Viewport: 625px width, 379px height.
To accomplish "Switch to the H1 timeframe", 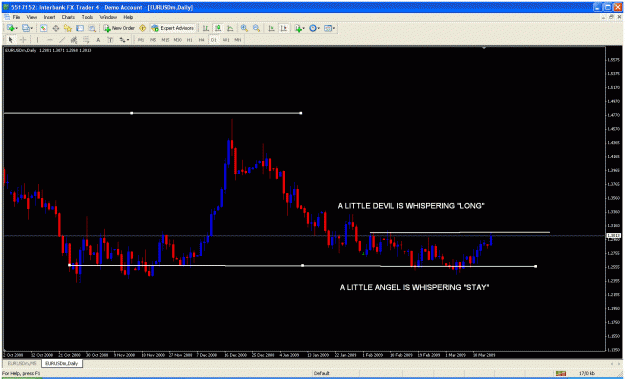I will click(190, 40).
